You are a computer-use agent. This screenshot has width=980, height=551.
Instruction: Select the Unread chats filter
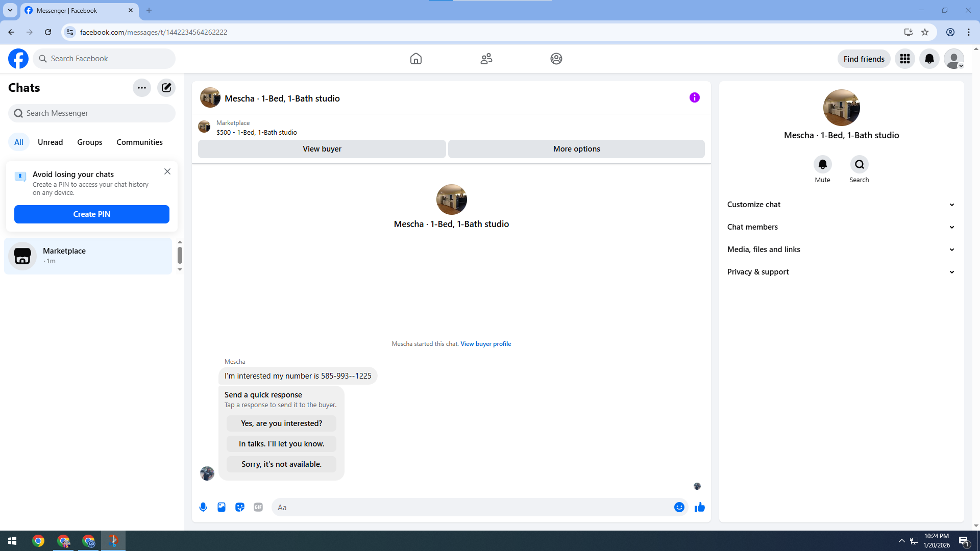click(51, 142)
